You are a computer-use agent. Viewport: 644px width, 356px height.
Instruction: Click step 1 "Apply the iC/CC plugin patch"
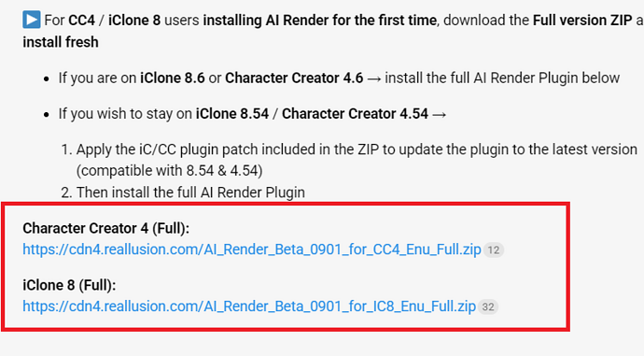click(x=349, y=160)
